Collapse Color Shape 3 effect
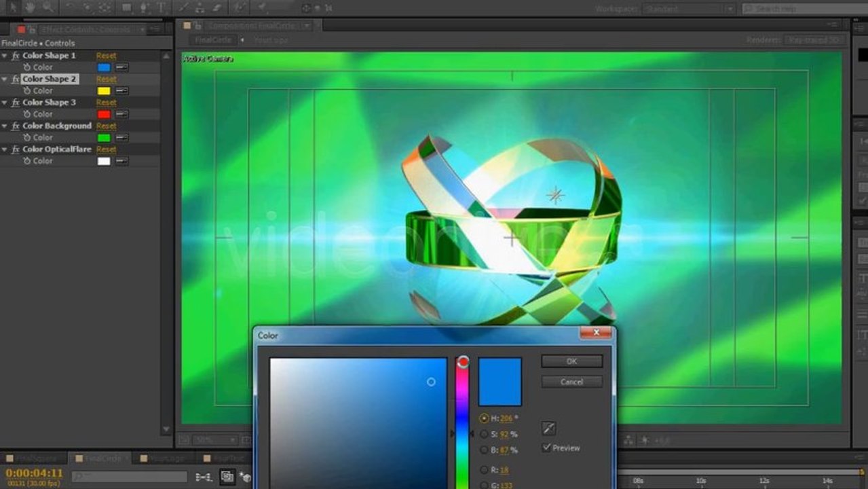The height and width of the screenshot is (489, 868). [5, 103]
